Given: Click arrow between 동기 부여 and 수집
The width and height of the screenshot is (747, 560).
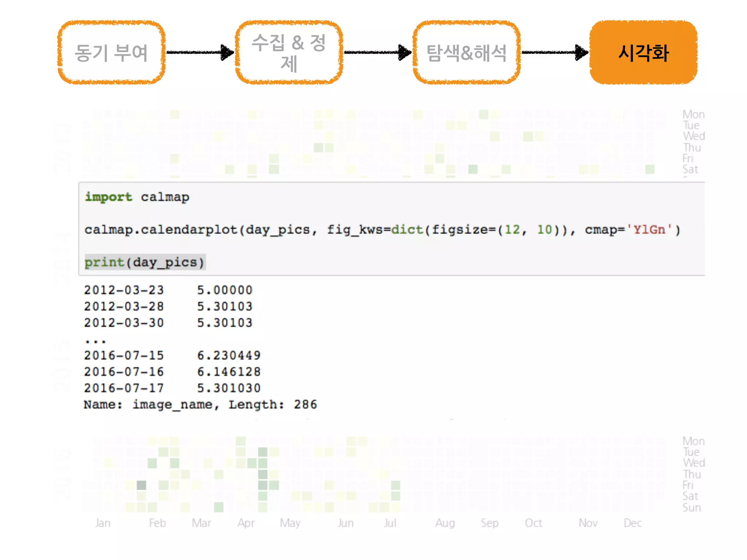Looking at the screenshot, I should click(200, 52).
